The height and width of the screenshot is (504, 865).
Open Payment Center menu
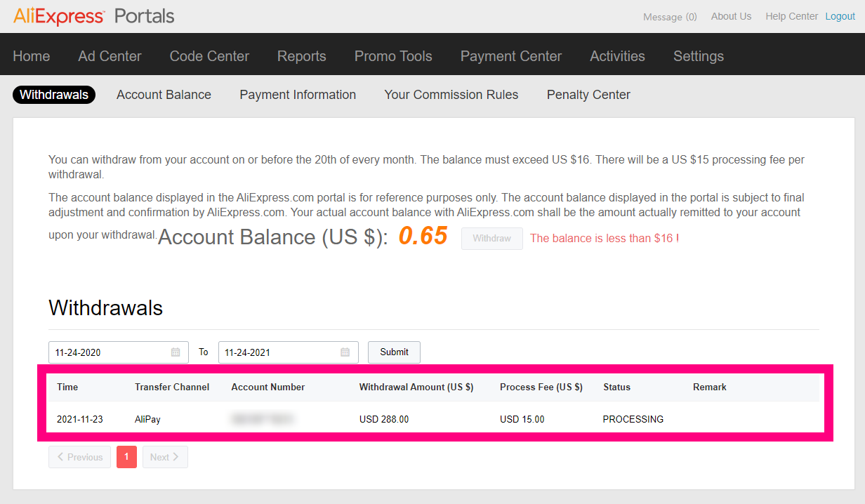[x=511, y=56]
